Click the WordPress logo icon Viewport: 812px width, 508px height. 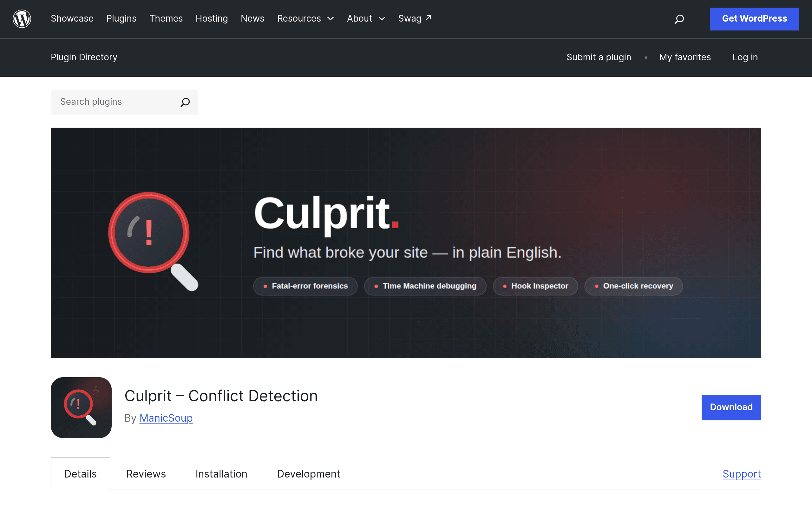tap(22, 19)
